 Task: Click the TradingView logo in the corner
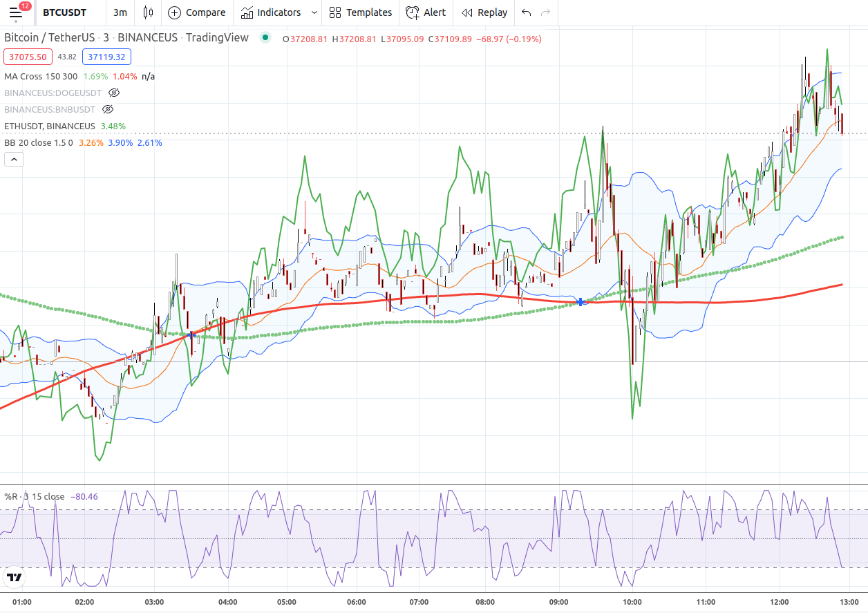15,577
